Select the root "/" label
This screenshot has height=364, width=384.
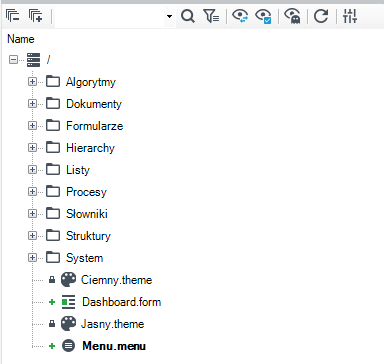[48, 60]
